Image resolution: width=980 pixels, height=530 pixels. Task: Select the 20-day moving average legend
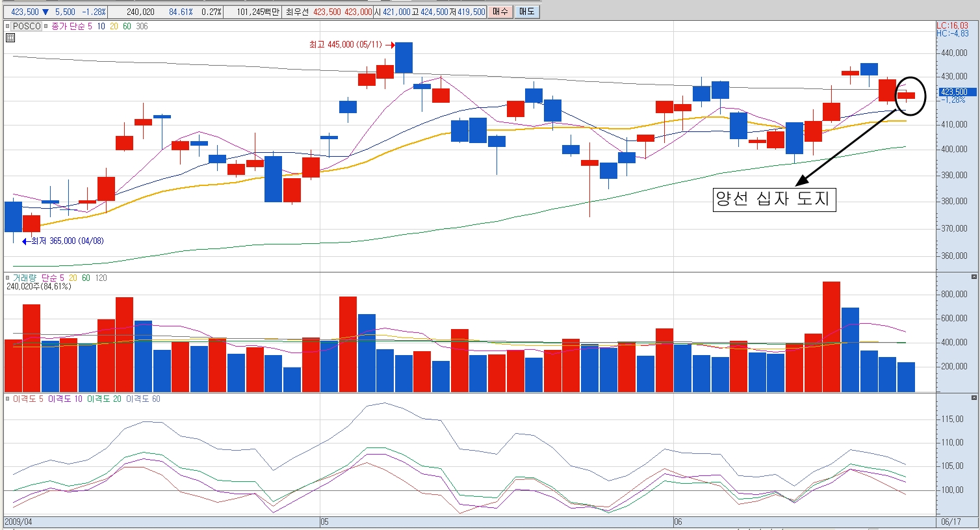pyautogui.click(x=114, y=27)
